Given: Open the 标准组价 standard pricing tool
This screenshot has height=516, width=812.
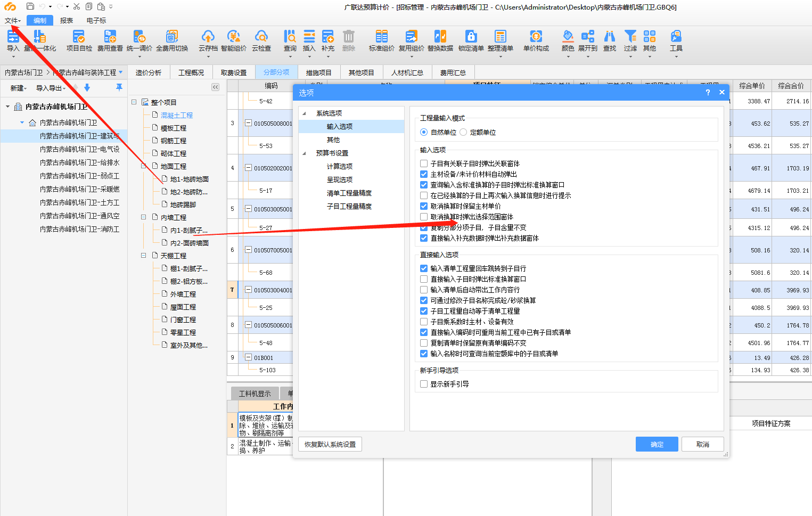Looking at the screenshot, I should pos(381,40).
